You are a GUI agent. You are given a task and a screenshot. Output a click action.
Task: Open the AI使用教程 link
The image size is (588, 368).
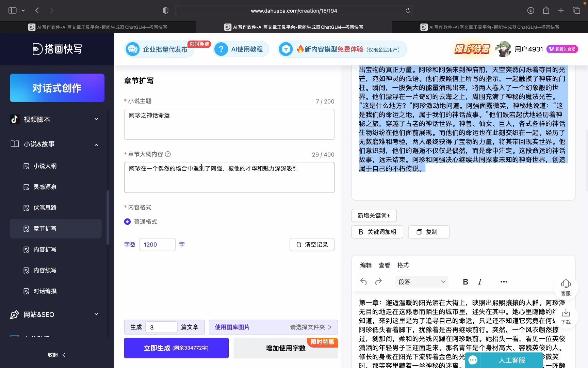(x=241, y=49)
